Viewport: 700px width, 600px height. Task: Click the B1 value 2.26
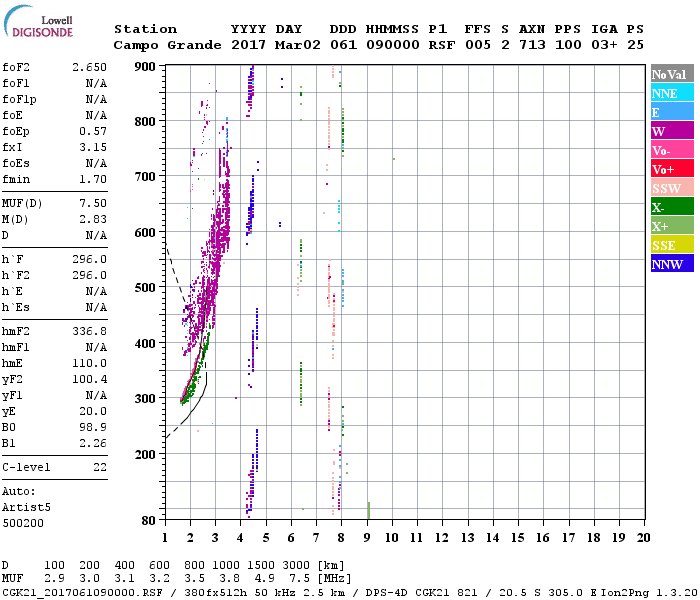coord(93,443)
